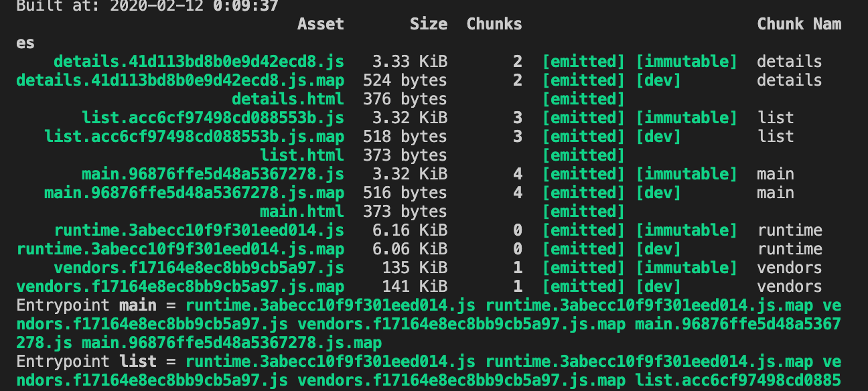Click list.acc6cf97498cd088553b.js in the asset column
Screen dimensions: 868x391
[213, 118]
